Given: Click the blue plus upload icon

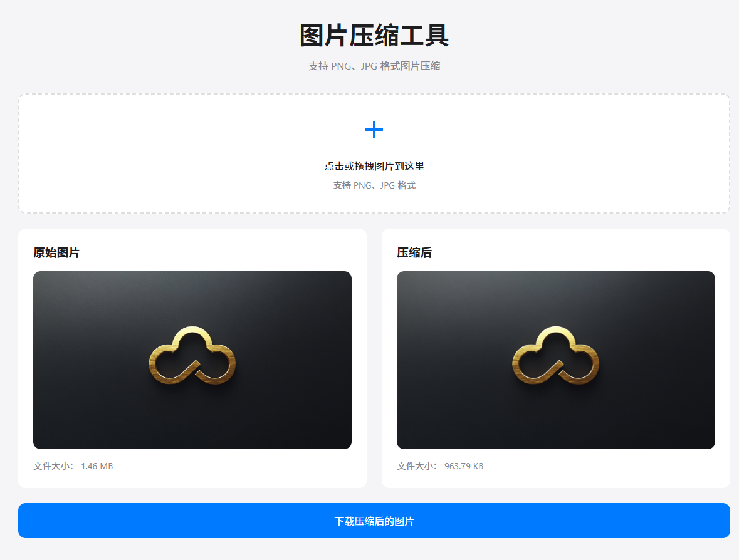Looking at the screenshot, I should (374, 130).
